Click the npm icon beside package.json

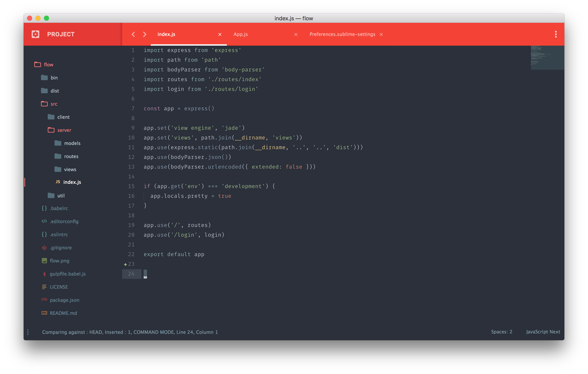pos(44,299)
